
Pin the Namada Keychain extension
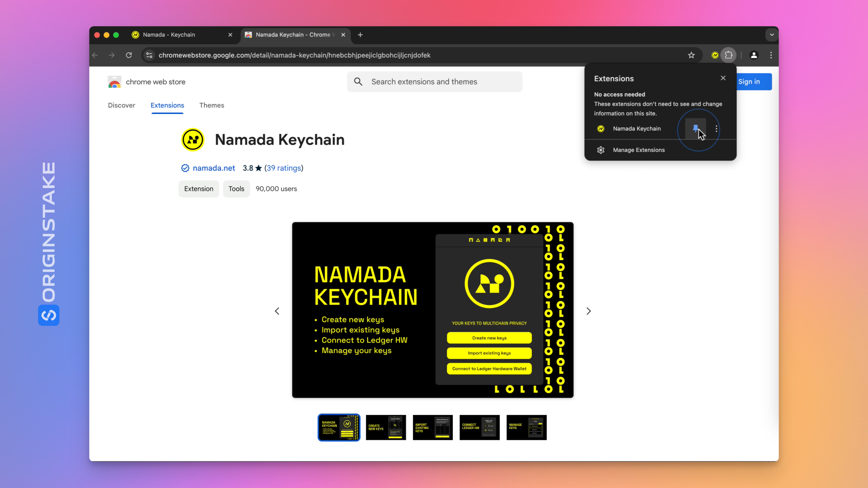click(x=695, y=129)
